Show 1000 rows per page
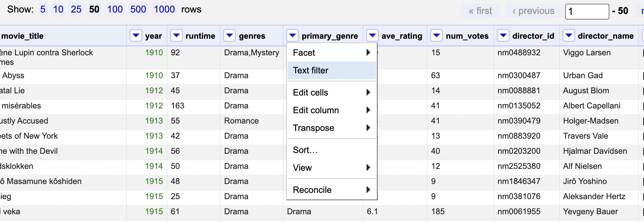Image resolution: width=644 pixels, height=222 pixels. 164,10
